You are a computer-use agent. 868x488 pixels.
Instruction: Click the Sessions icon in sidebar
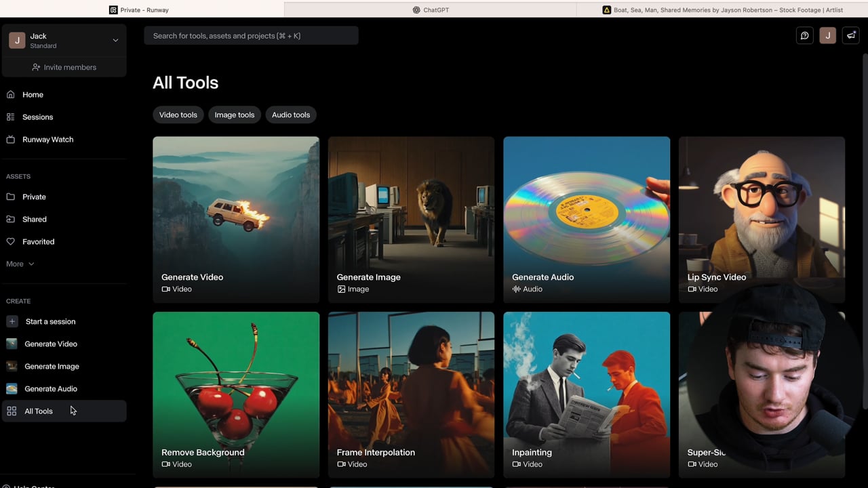tap(10, 117)
